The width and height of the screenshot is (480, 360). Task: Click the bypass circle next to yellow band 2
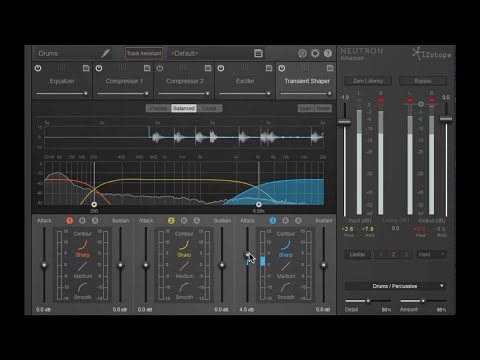pyautogui.click(x=184, y=221)
